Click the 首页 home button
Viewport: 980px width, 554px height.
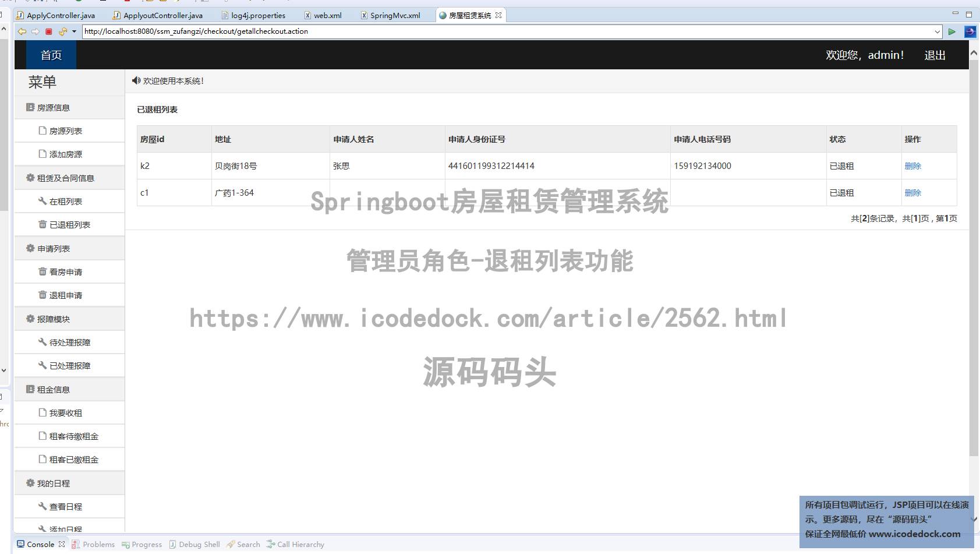[51, 55]
